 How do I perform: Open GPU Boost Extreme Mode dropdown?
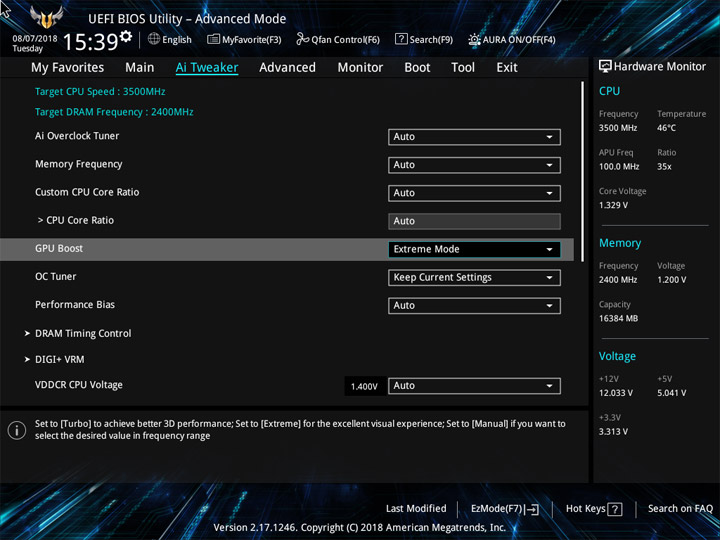(474, 249)
